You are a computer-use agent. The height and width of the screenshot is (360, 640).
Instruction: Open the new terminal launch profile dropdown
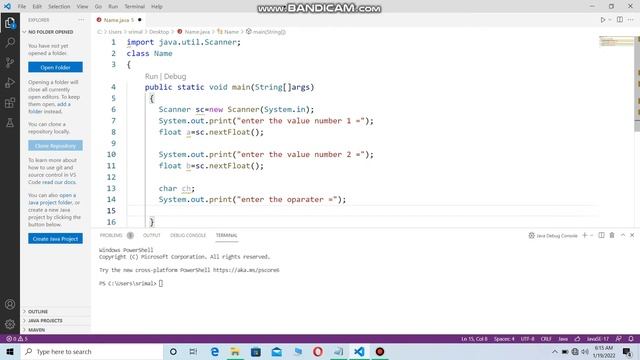coord(591,235)
